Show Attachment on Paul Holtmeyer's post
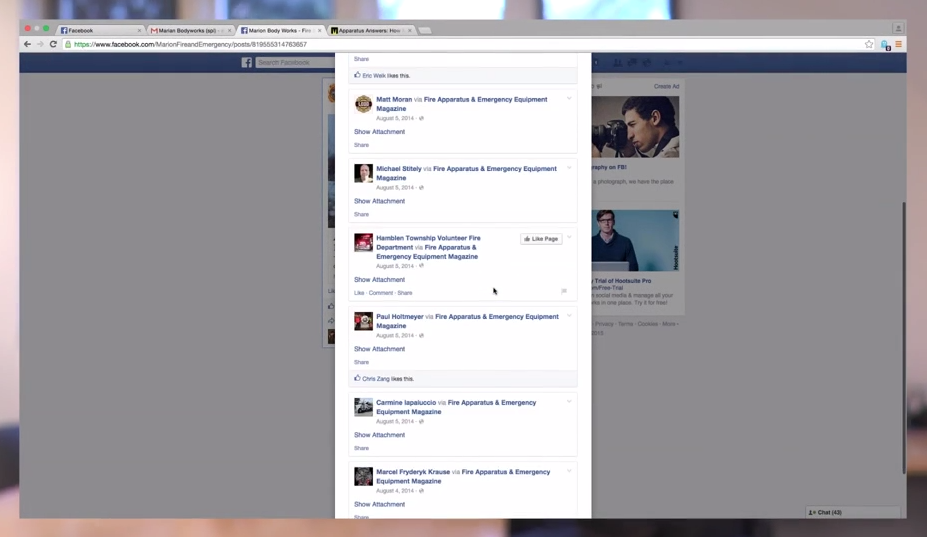927x537 pixels. (380, 349)
